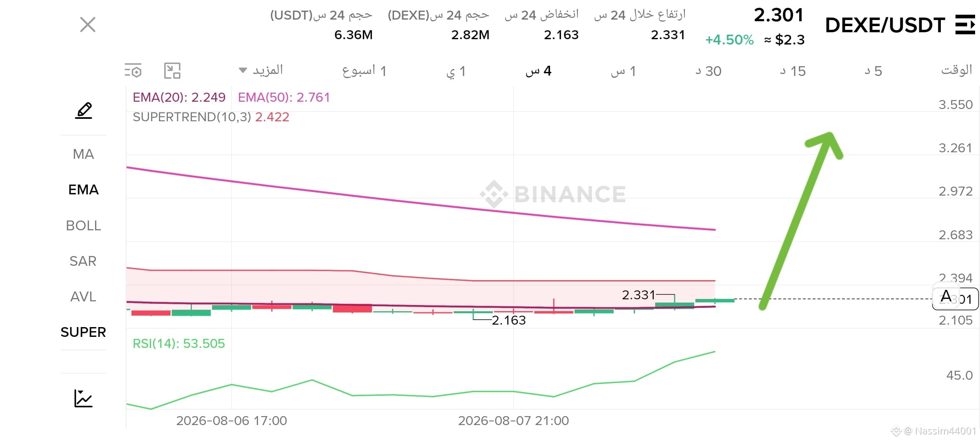
Task: Select the 1 س hourly interval tab
Action: (x=624, y=71)
